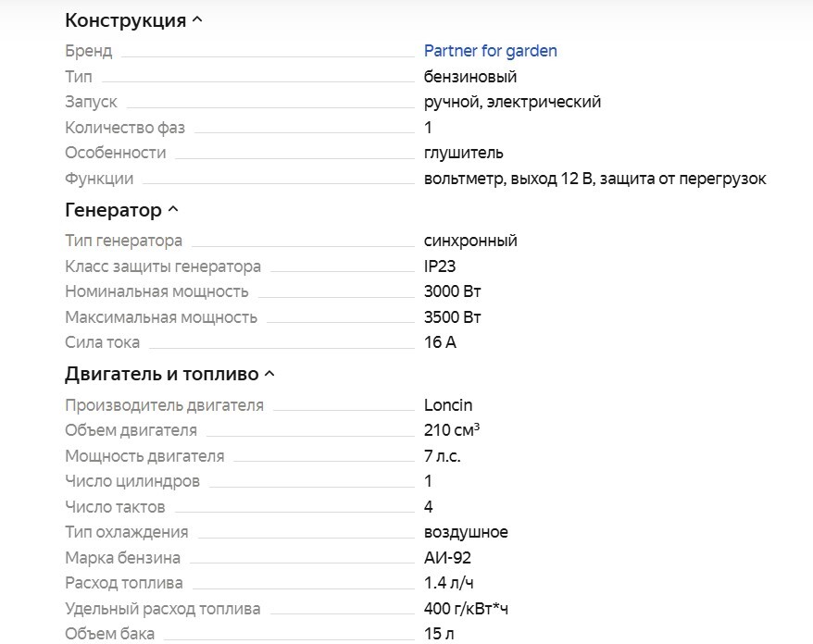Collapse the Конструкция section chevron
Screen dimensions: 813x644
[x=196, y=20]
